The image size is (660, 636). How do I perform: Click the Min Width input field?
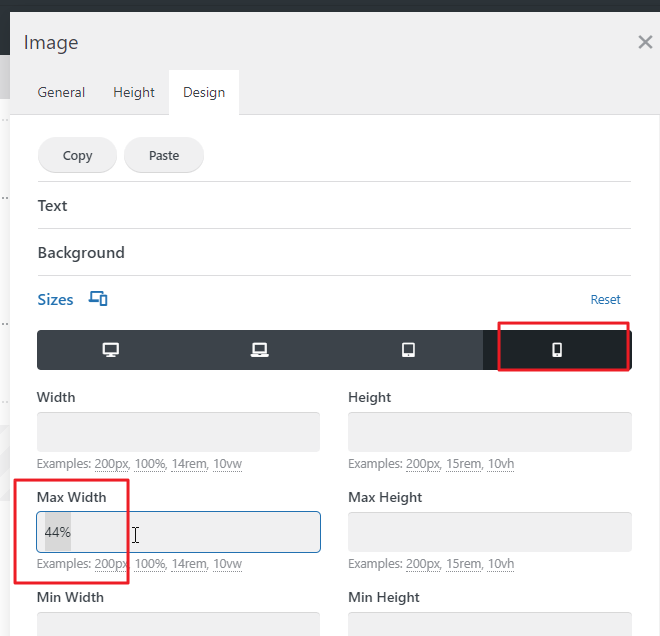[x=178, y=624]
